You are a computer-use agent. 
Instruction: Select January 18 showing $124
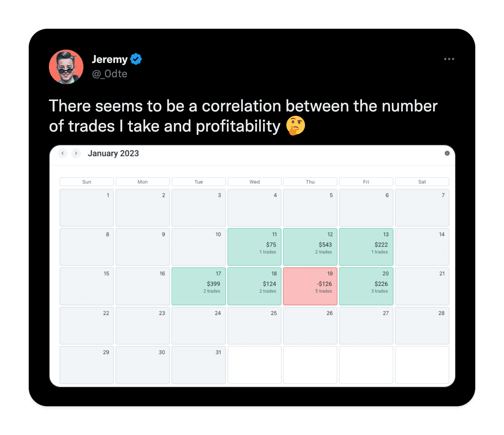(x=255, y=286)
